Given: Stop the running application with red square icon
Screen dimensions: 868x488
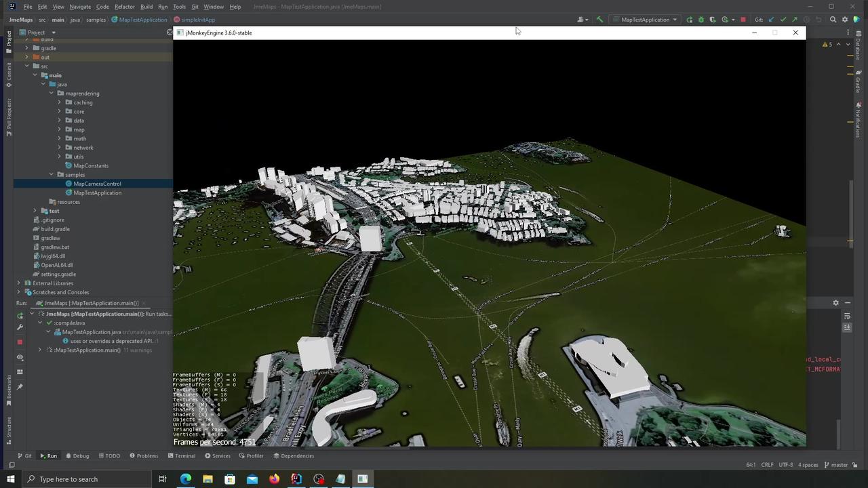Looking at the screenshot, I should point(743,20).
